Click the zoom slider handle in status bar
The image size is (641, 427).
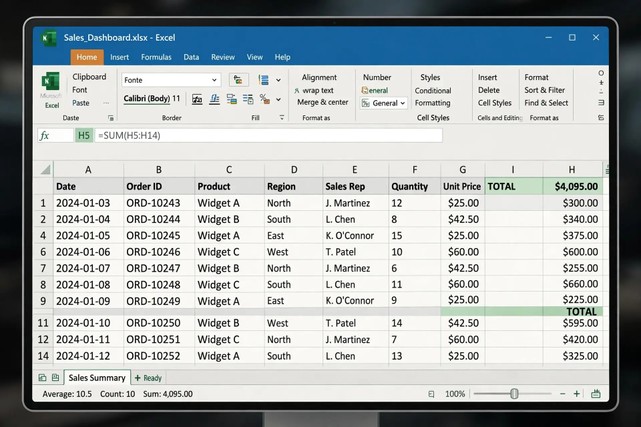514,394
